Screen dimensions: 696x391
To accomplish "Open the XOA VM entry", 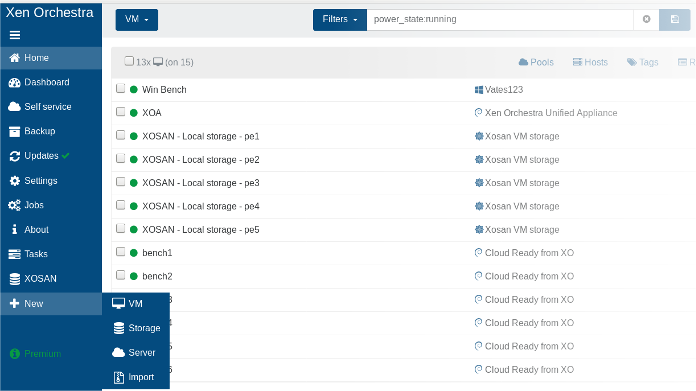I will point(152,113).
